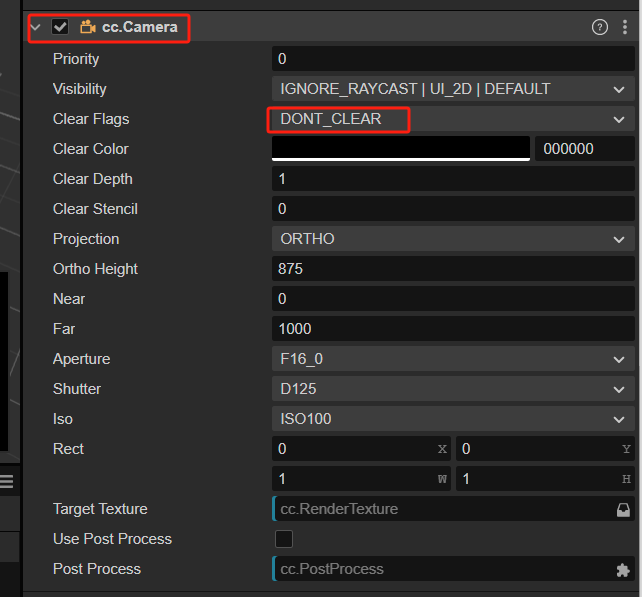
Task: Click the Target Texture property label
Action: tap(100, 509)
